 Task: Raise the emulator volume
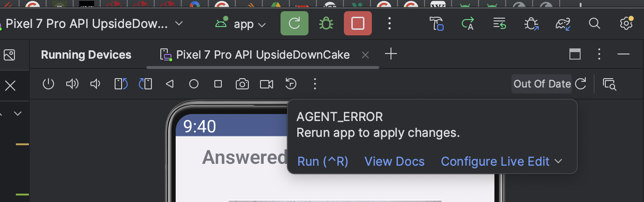72,84
